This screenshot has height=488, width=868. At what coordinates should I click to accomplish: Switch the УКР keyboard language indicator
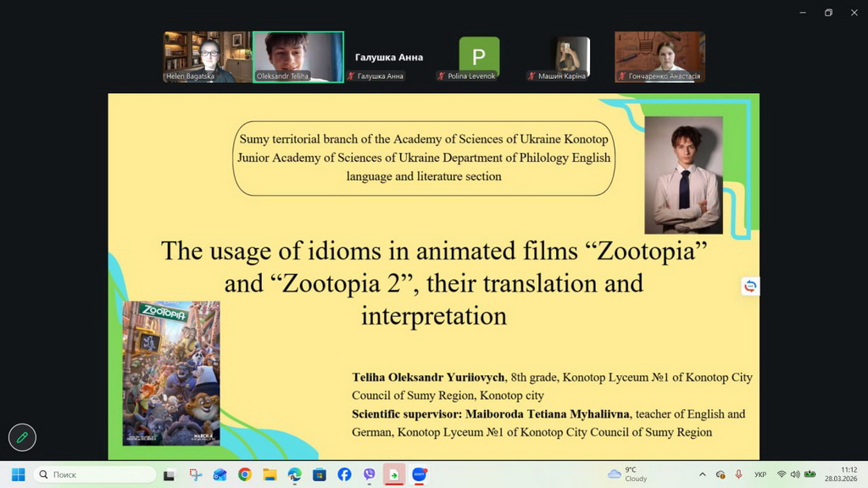(760, 474)
